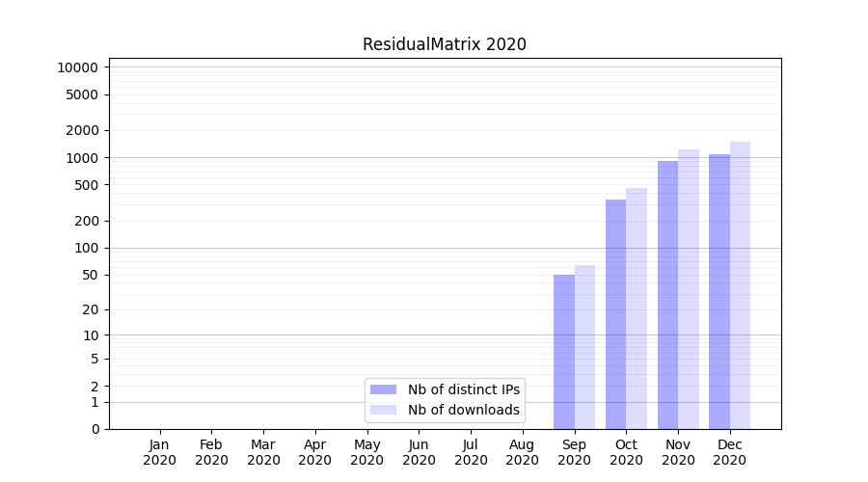
Task: Click the Nov 2020 distinct IPs bar
Action: click(667, 295)
